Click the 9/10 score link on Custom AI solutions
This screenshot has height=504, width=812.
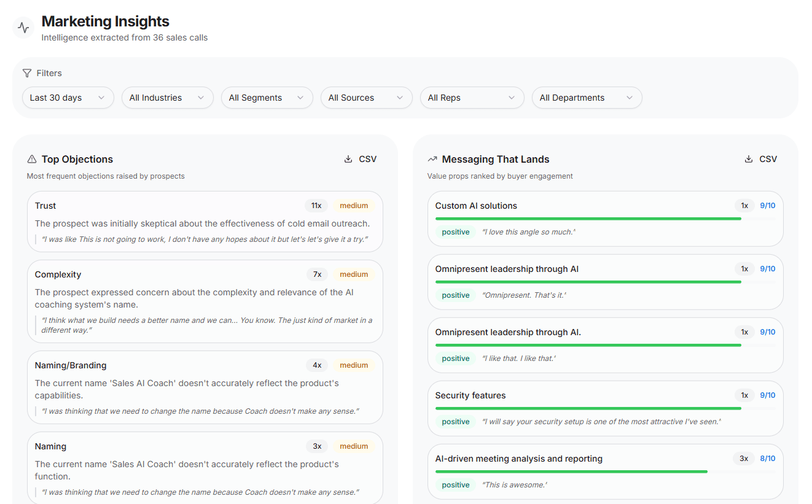coord(767,205)
